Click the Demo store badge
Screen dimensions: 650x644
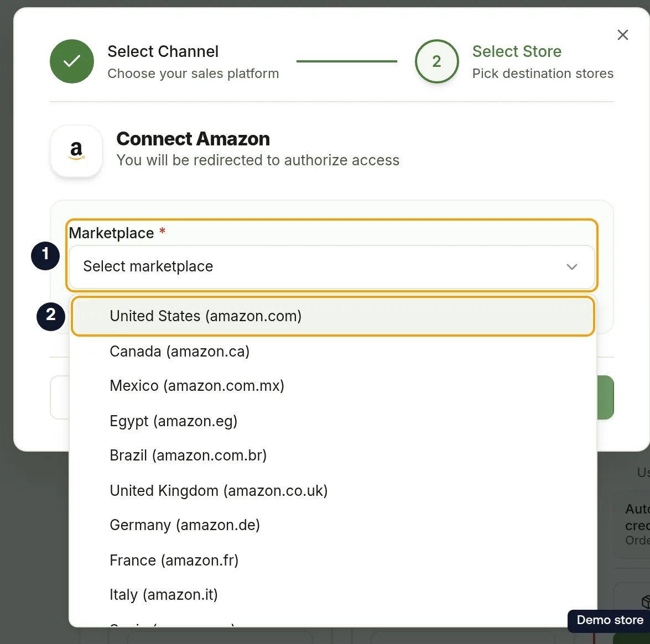610,620
